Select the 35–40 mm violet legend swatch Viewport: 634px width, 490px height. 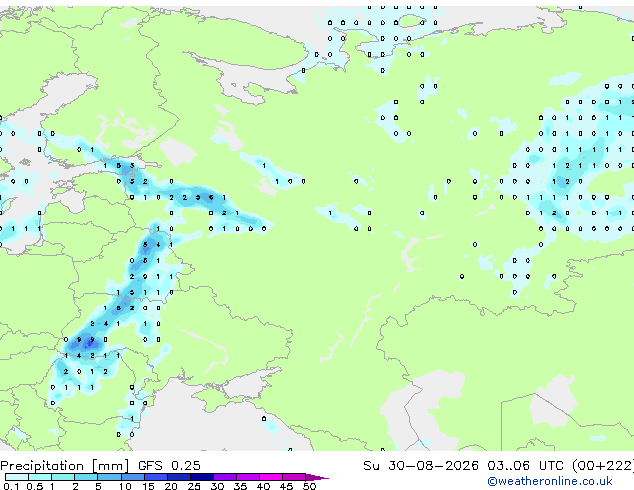(248, 477)
